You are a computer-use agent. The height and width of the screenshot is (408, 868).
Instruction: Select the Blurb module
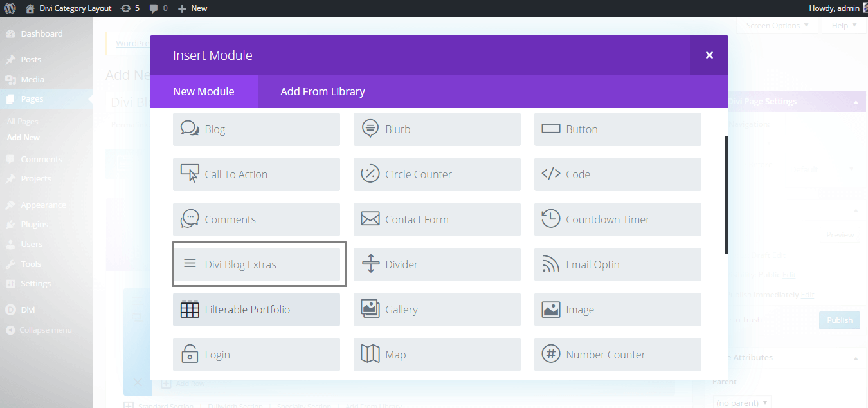click(x=437, y=129)
